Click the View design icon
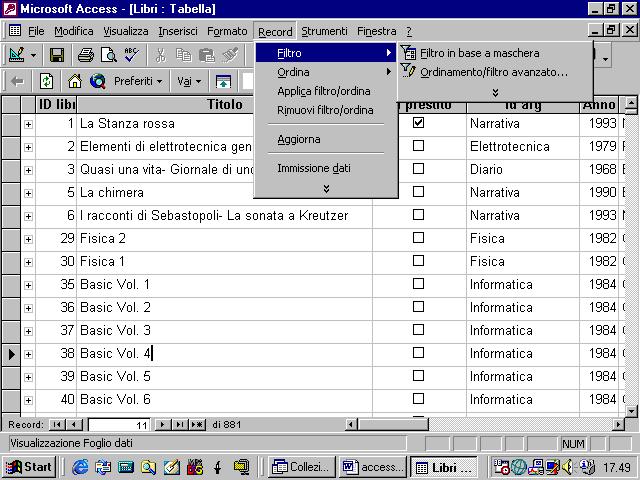Image resolution: width=640 pixels, height=480 pixels. point(17,55)
